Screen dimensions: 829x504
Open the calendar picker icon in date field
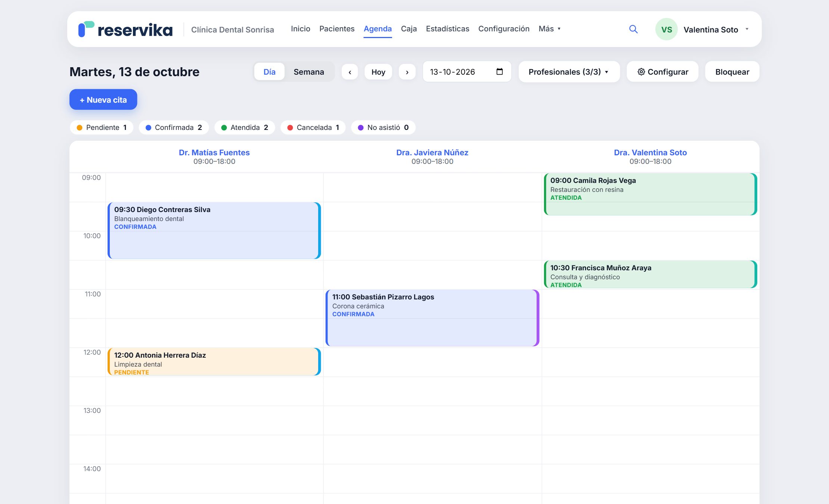[500, 72]
